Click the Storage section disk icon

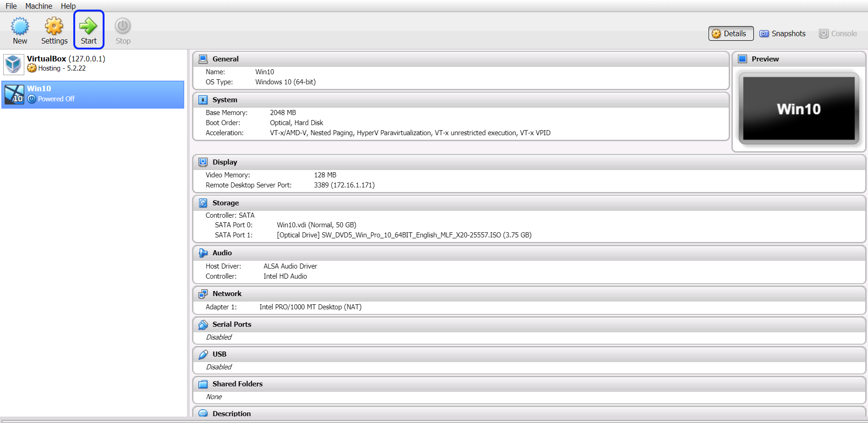pos(203,203)
